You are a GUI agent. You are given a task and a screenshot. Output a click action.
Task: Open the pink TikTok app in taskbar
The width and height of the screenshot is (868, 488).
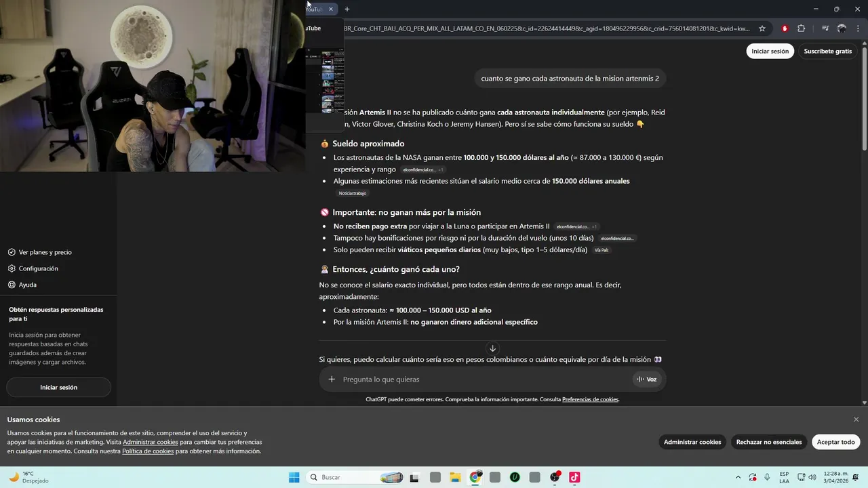pos(574,477)
